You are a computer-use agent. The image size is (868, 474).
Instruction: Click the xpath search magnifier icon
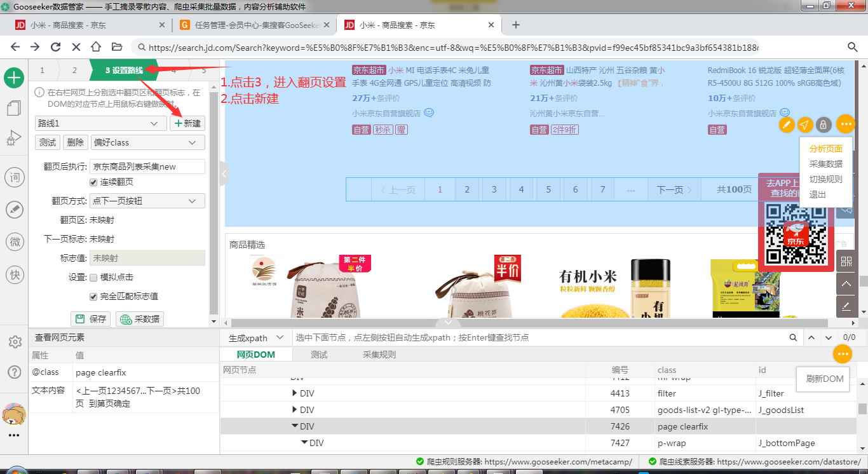point(793,338)
